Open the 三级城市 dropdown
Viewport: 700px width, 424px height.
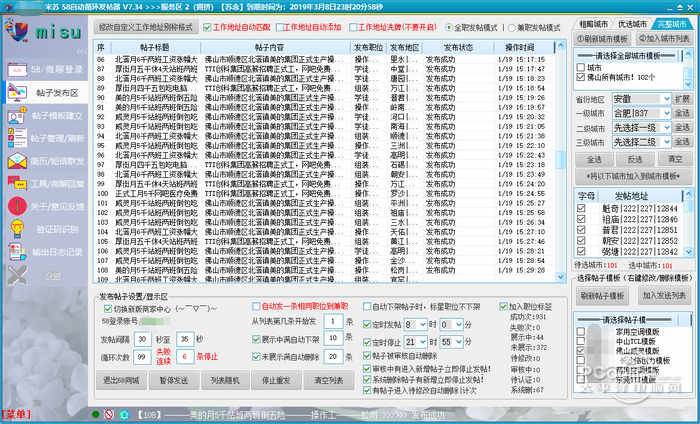coord(641,142)
